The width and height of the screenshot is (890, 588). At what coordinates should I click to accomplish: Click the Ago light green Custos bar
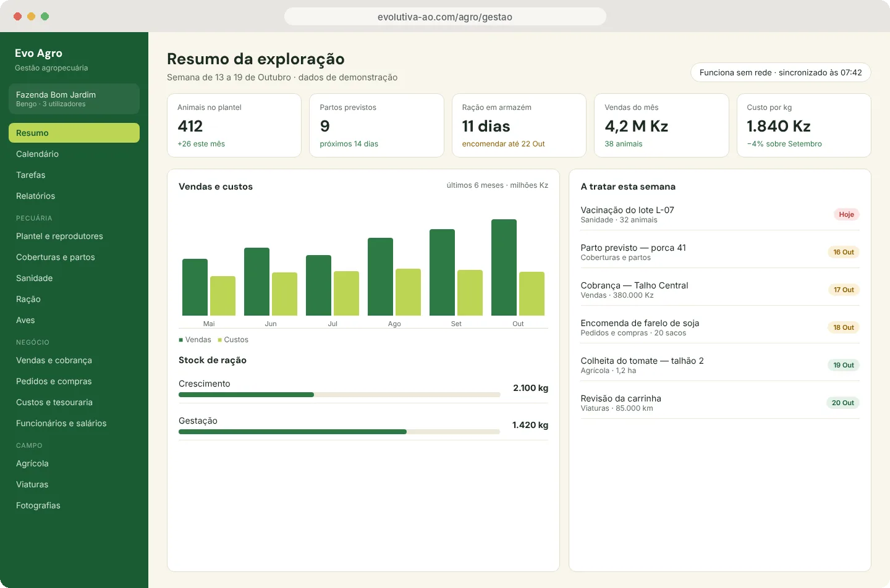click(x=408, y=292)
